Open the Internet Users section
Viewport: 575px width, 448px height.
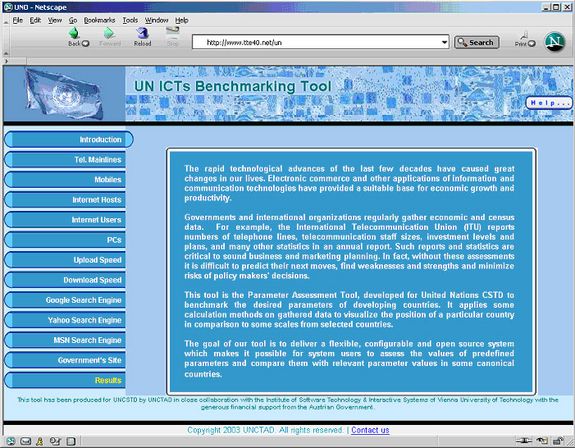pos(65,220)
